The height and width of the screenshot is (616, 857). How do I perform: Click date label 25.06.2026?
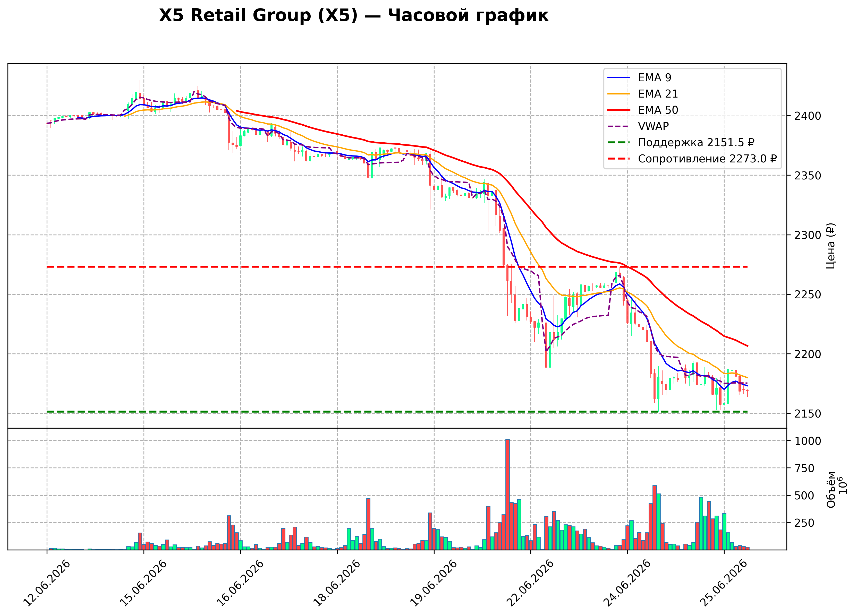pyautogui.click(x=724, y=583)
